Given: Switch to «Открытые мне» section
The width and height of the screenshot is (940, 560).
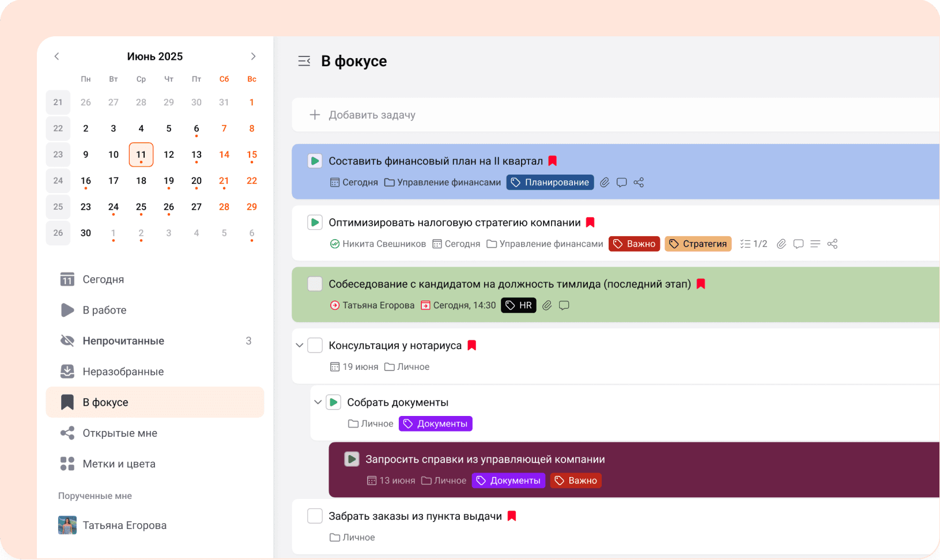Looking at the screenshot, I should click(x=120, y=433).
